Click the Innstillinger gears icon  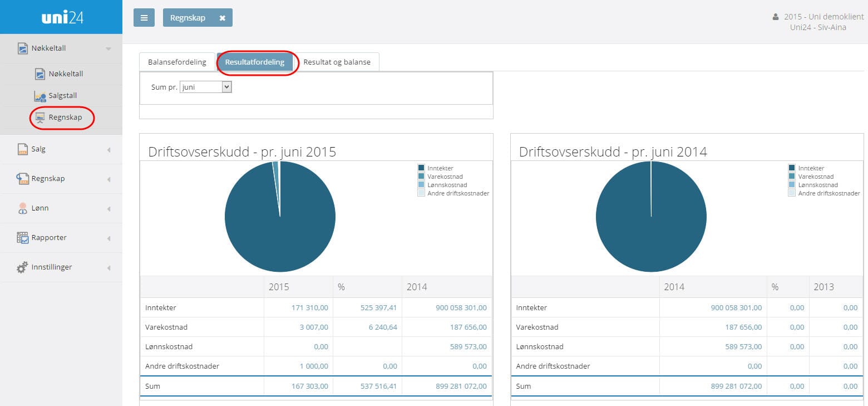[22, 267]
